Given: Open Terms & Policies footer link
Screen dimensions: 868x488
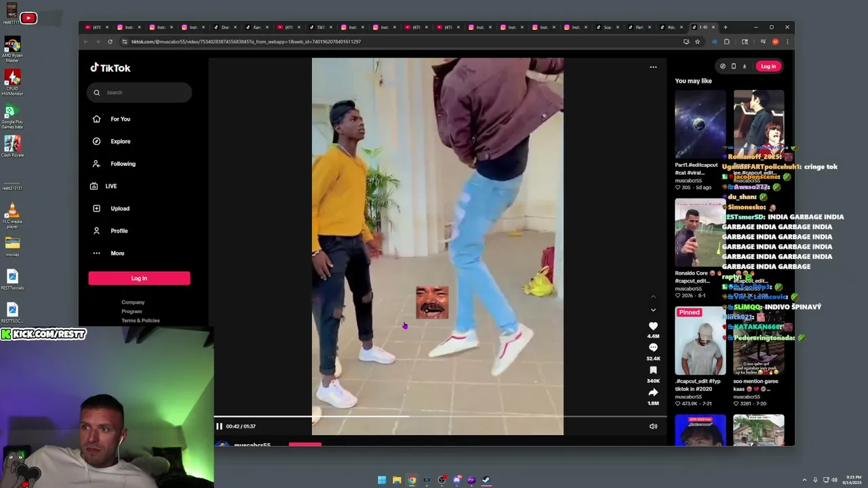Looking at the screenshot, I should pos(140,320).
